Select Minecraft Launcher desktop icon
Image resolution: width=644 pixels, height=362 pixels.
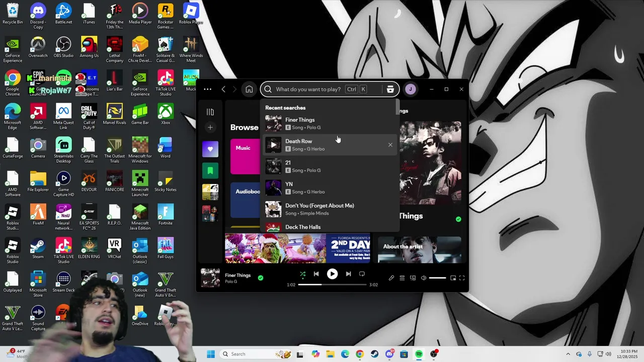tap(140, 184)
